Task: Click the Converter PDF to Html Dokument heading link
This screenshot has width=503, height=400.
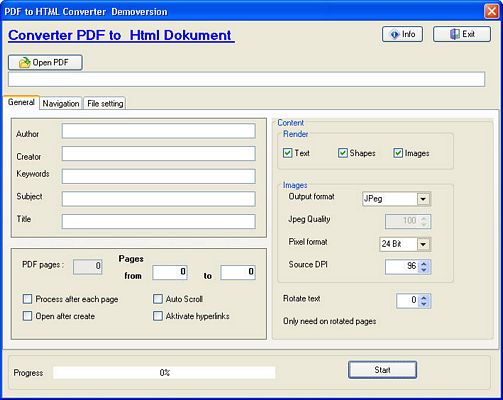Action: 121,35
